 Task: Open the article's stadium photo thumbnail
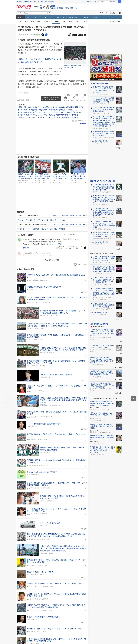[x=75, y=53]
